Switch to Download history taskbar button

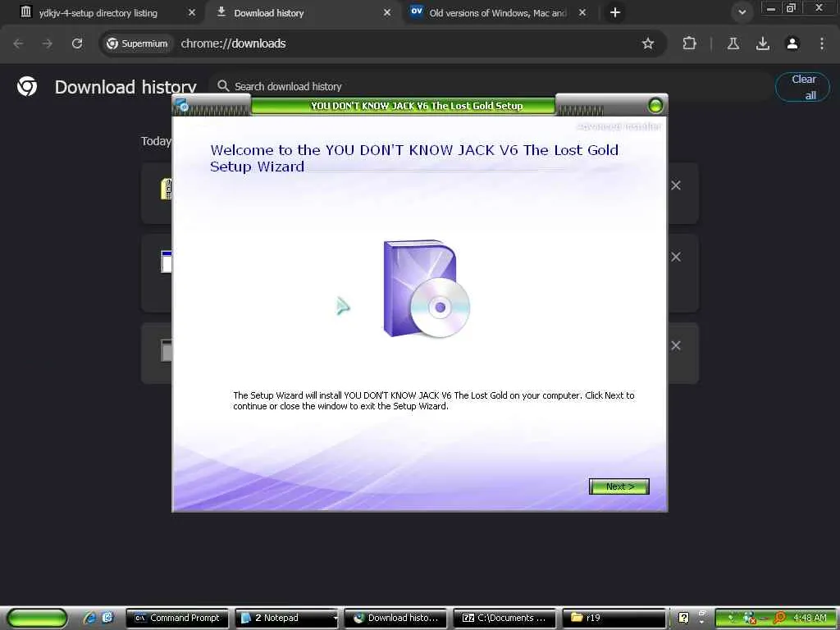[396, 618]
